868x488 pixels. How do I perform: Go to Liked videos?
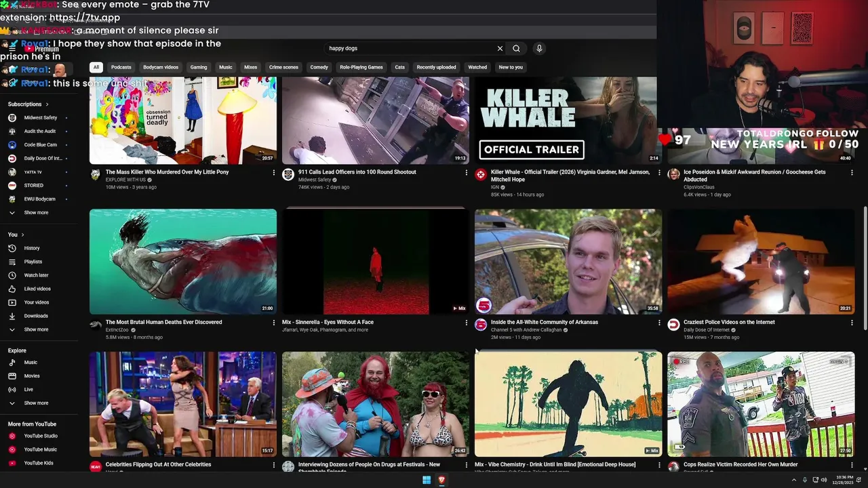click(x=37, y=289)
